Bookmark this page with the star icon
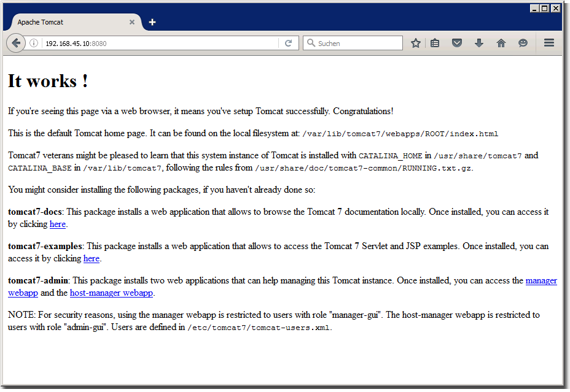The image size is (570, 392). point(416,43)
